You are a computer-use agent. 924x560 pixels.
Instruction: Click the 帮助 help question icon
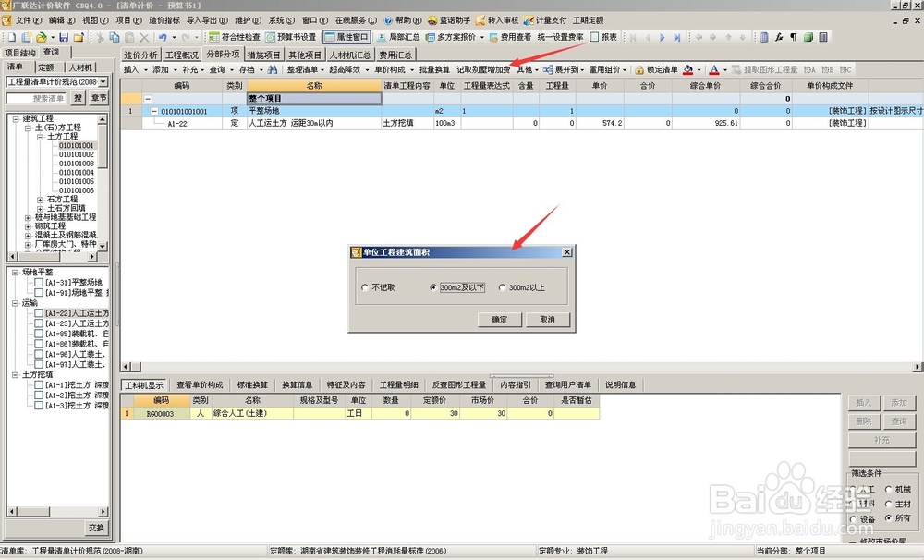(388, 20)
